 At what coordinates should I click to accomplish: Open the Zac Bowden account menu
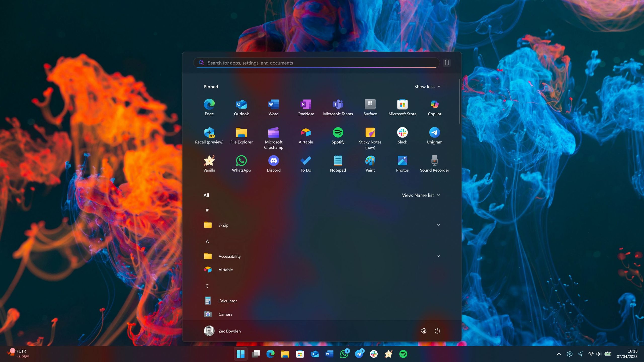(222, 331)
